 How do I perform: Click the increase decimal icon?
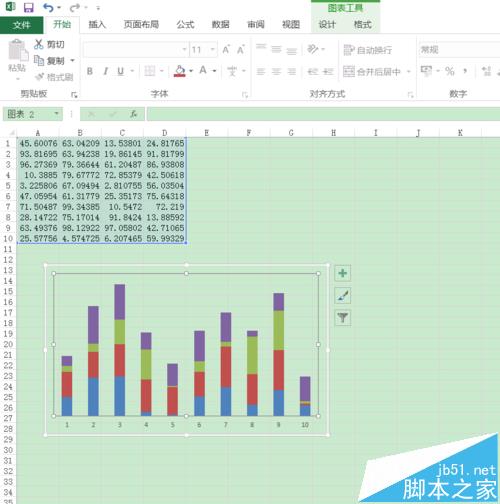point(486,71)
